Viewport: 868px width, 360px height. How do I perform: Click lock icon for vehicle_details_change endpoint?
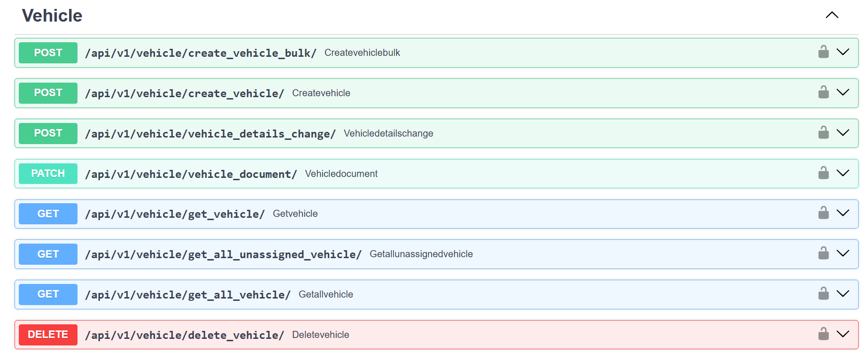click(823, 133)
